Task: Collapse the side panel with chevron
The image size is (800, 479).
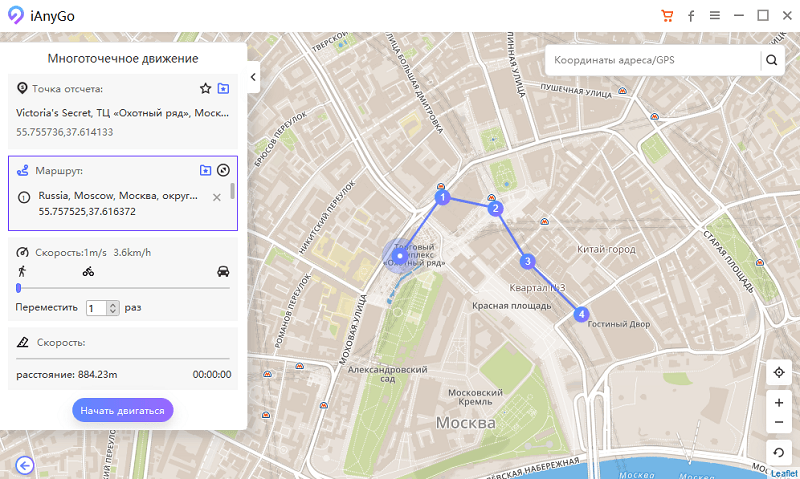Action: (x=253, y=77)
